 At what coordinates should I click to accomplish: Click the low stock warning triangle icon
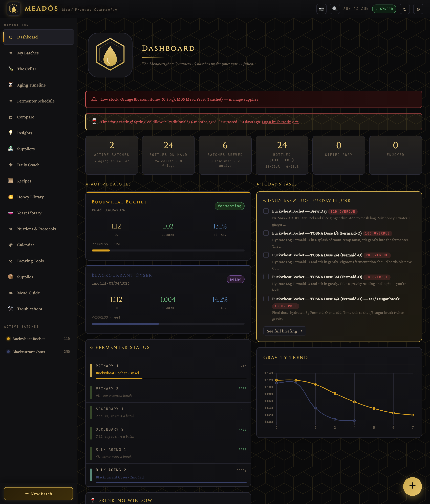point(94,99)
